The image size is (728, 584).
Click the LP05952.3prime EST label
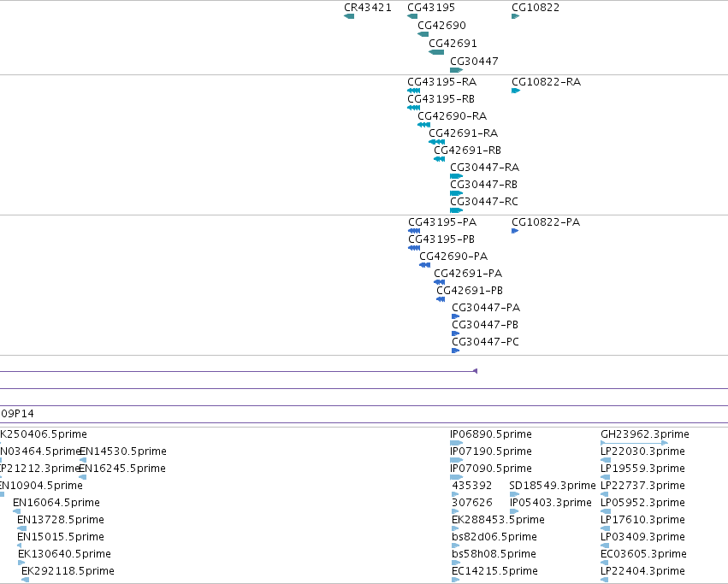pyautogui.click(x=643, y=503)
